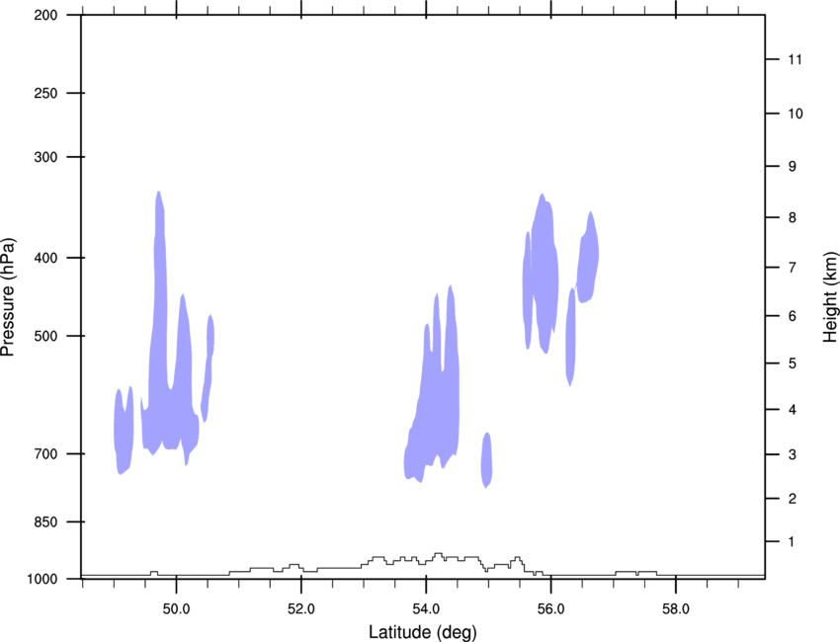Click the raised terrain outline above 54.0 latitude
The image size is (840, 642).
(438, 556)
